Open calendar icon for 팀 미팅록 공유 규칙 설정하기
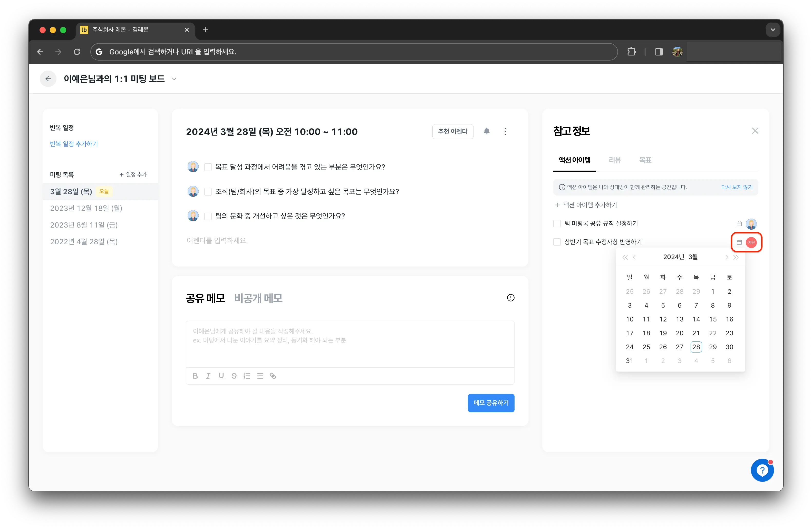Image resolution: width=812 pixels, height=529 pixels. pyautogui.click(x=739, y=224)
